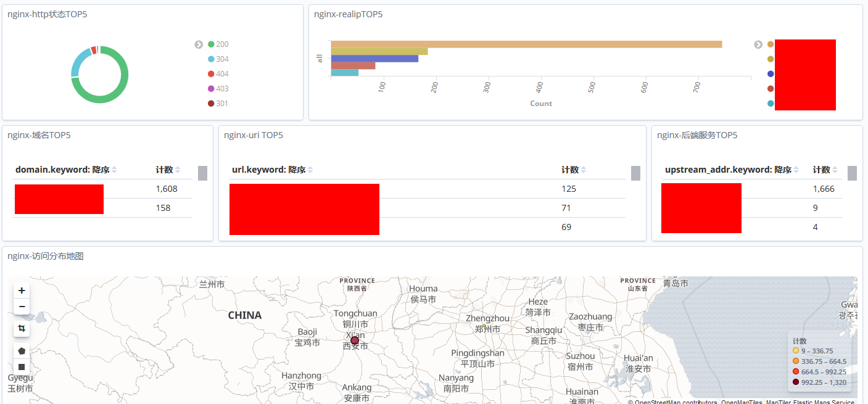Click the 69 count cell
The height and width of the screenshot is (404, 868).
[566, 227]
